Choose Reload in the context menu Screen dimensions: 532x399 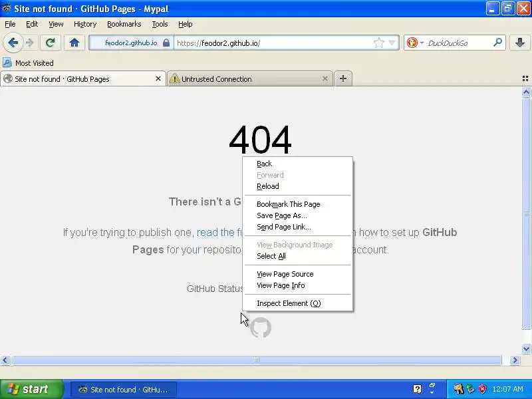[x=297, y=186]
